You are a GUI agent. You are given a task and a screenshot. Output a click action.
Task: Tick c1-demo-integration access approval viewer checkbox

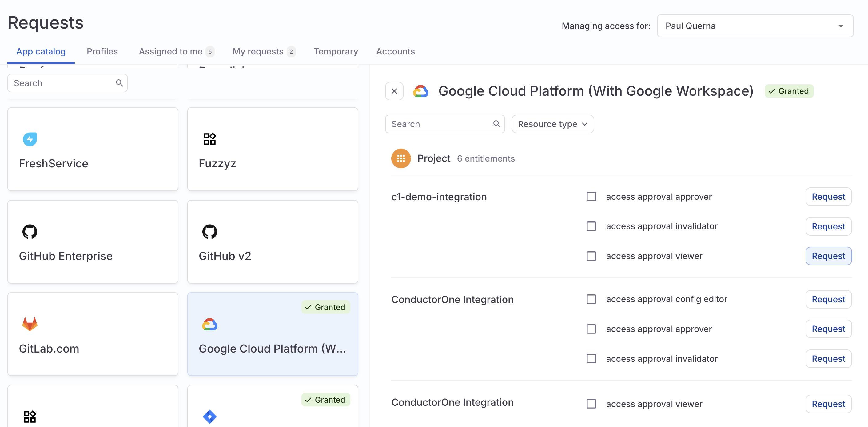[x=591, y=256]
